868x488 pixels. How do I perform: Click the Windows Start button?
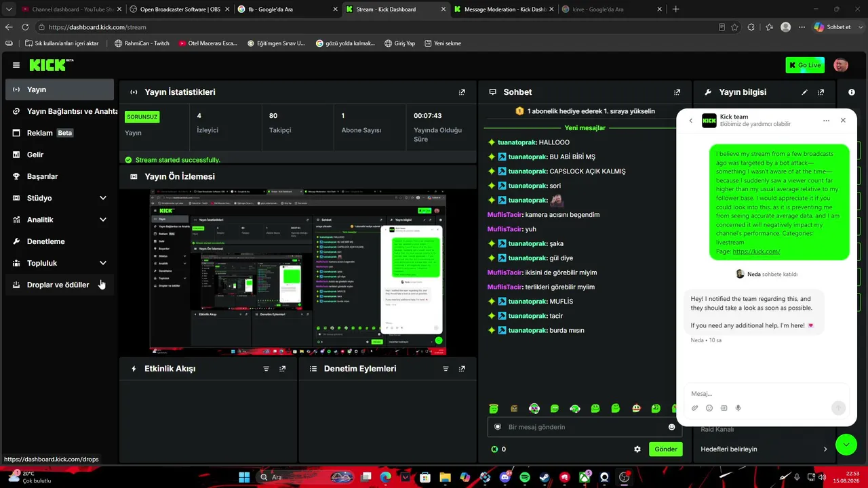[244, 477]
